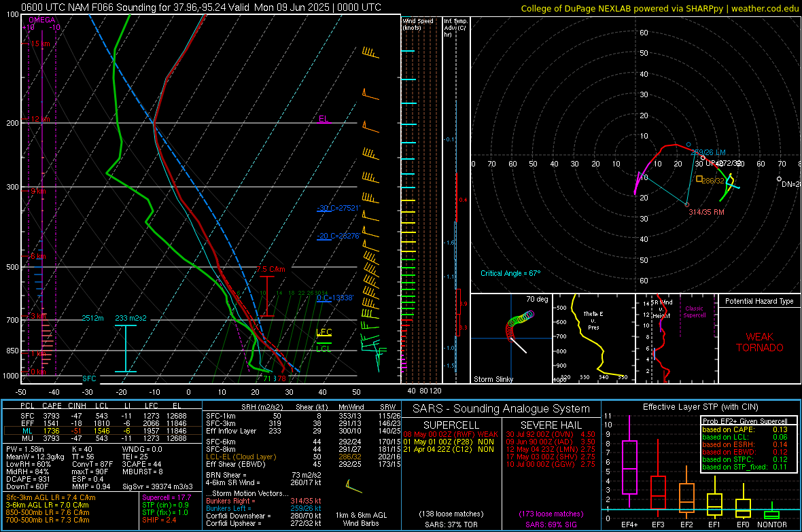This screenshot has height=532, width=802.
Task: Click the Supercell = 17.7 composite value
Action: [167, 497]
